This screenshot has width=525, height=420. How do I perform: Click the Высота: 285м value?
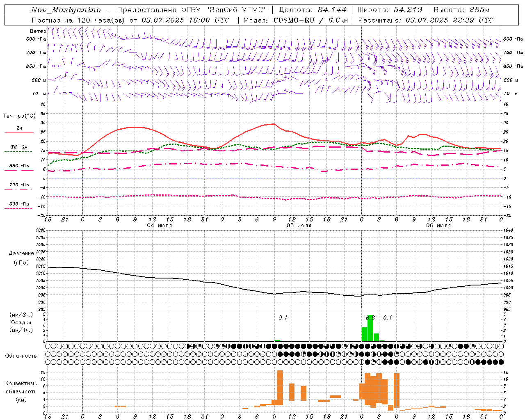click(x=461, y=10)
